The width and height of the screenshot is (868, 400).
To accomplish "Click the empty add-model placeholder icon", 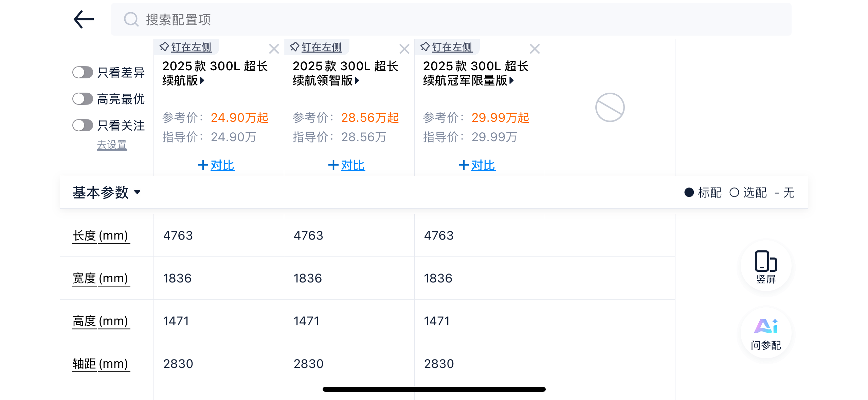I will tap(610, 107).
